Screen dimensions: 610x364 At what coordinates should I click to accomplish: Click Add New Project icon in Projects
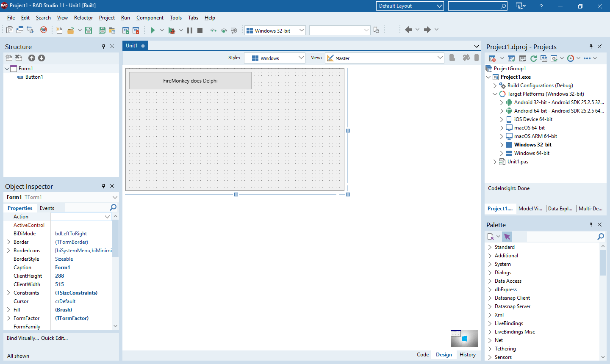(x=511, y=58)
